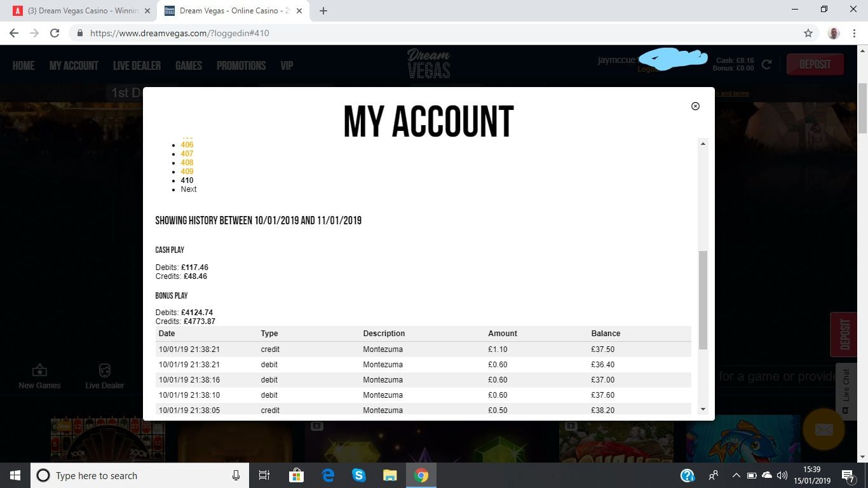Open the Chrome three-dot menu

point(854,33)
